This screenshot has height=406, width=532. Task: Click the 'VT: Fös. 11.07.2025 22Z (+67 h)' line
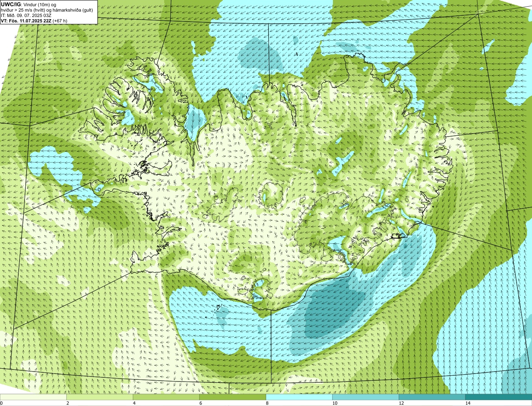pos(34,20)
